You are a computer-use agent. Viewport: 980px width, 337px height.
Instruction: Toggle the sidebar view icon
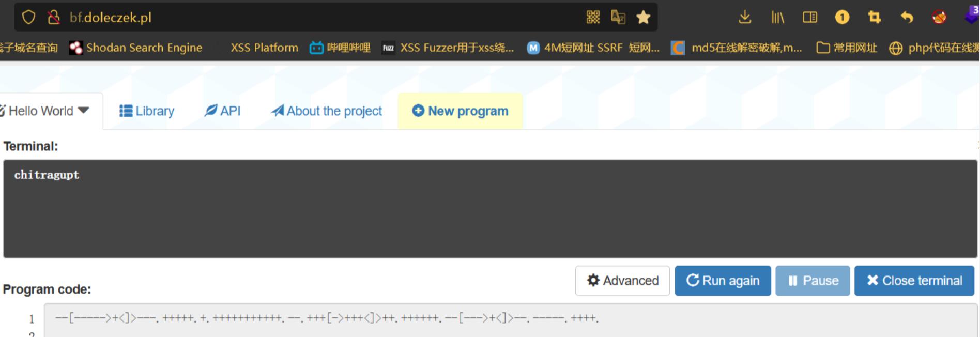pos(810,18)
